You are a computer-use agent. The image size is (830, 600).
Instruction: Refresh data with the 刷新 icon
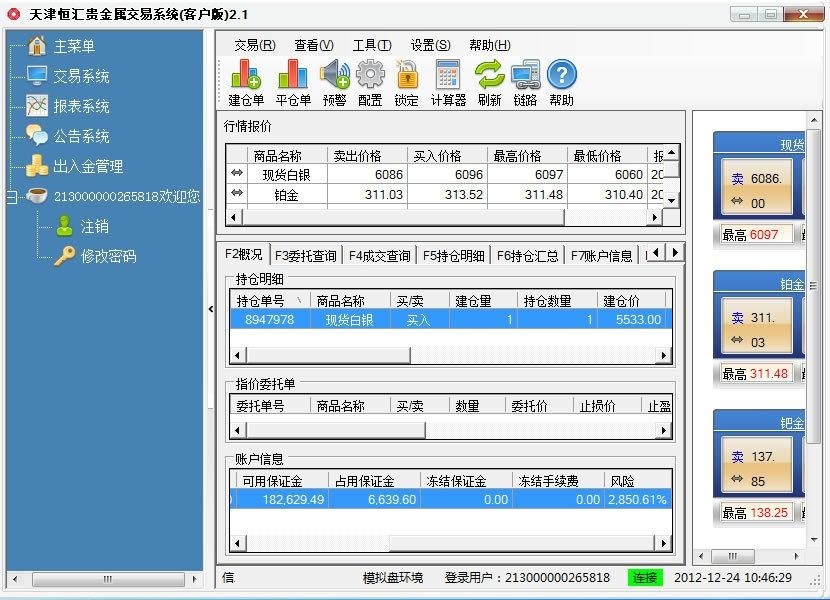[x=489, y=76]
